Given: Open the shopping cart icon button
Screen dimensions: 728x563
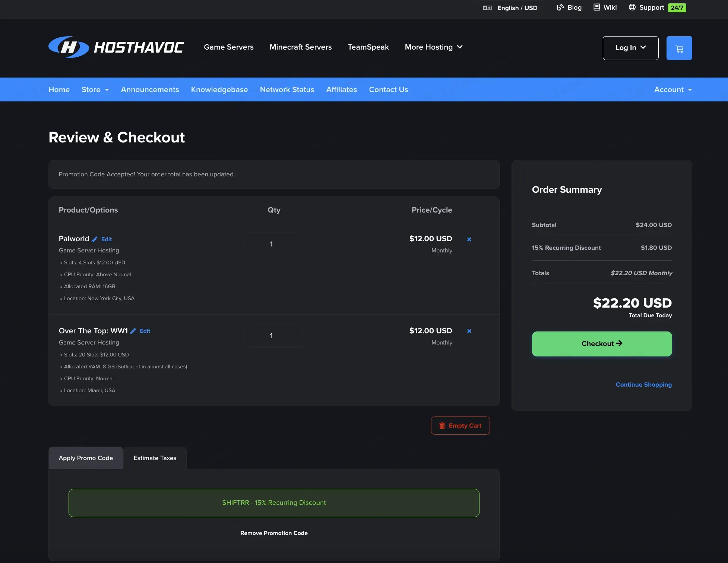Looking at the screenshot, I should click(679, 48).
